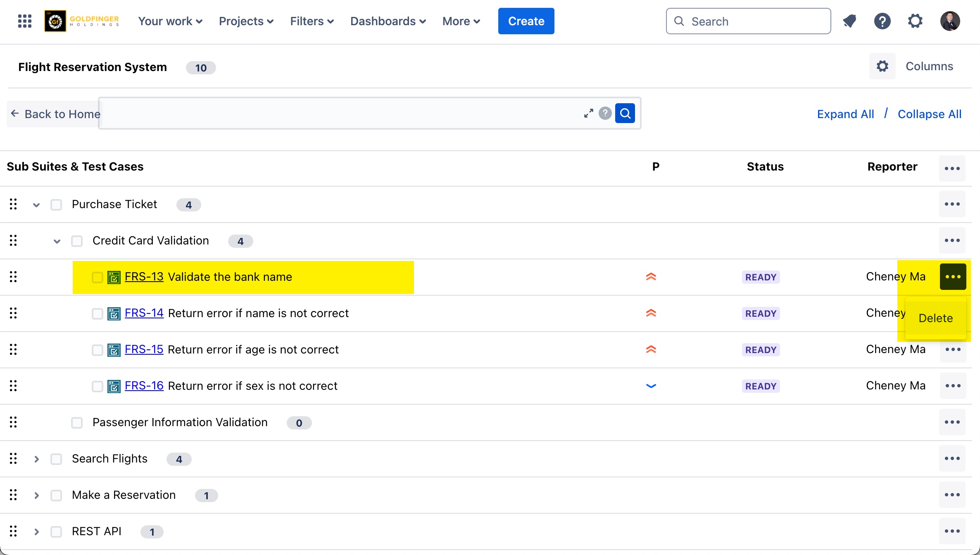Choose Delete from the context menu
Viewport: 980px width, 555px height.
point(935,318)
